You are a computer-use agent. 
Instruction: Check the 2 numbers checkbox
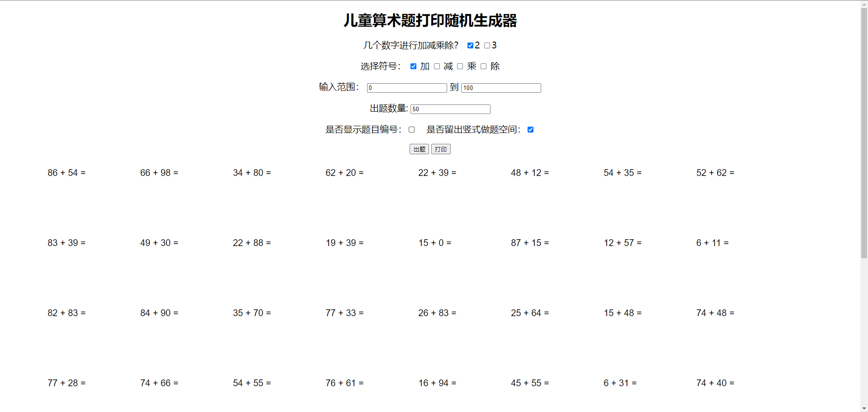tap(470, 45)
